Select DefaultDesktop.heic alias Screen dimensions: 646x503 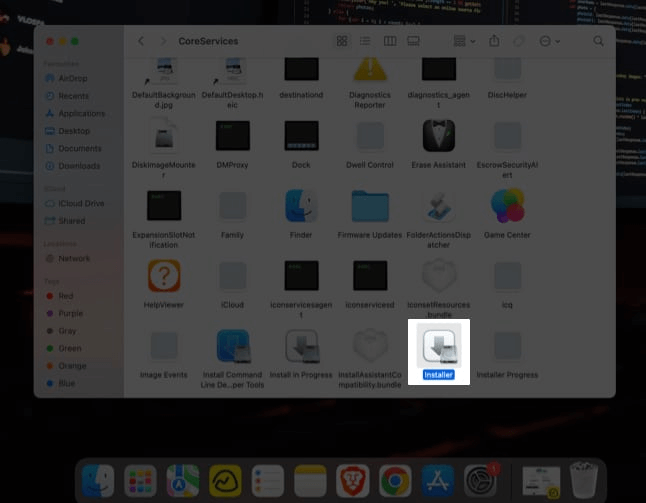click(233, 71)
